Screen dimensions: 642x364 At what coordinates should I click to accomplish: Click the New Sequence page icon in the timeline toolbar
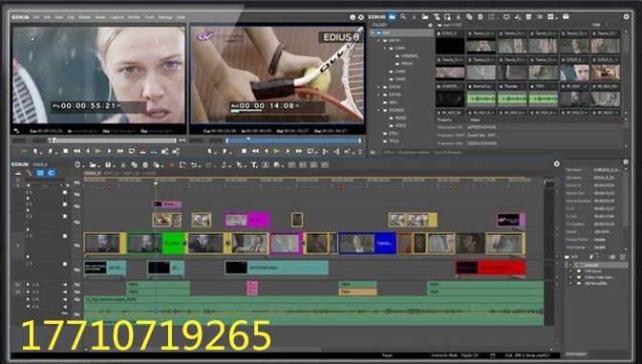77,165
